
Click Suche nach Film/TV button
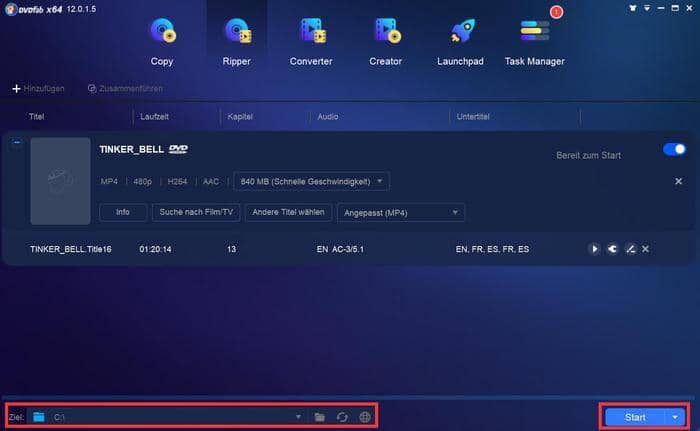tap(196, 212)
